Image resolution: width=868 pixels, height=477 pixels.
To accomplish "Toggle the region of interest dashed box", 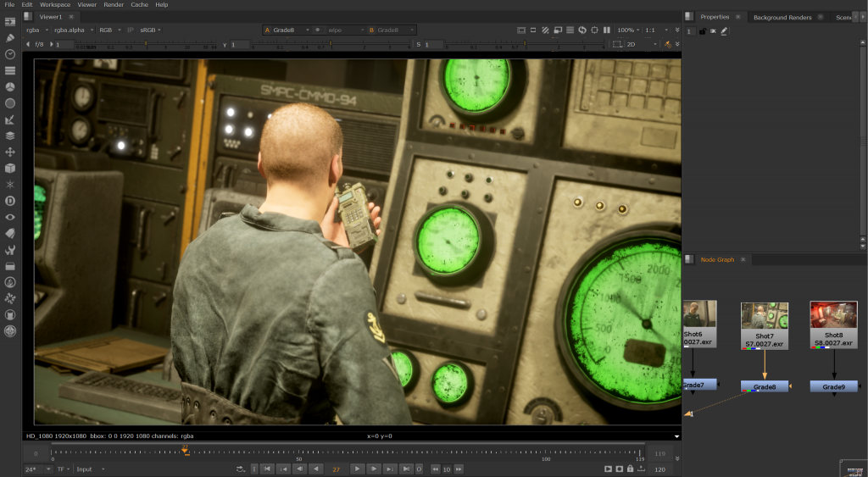I will (617, 44).
